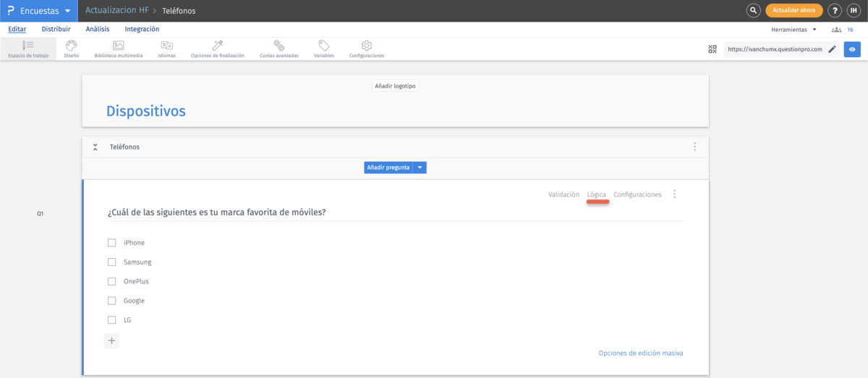
Task: Switch to the Distribuir tab
Action: [56, 29]
